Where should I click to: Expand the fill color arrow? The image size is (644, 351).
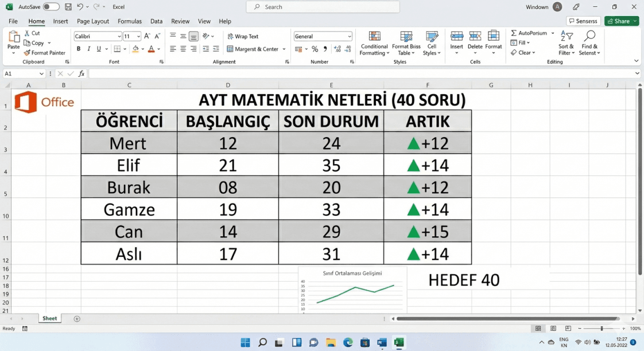point(143,49)
